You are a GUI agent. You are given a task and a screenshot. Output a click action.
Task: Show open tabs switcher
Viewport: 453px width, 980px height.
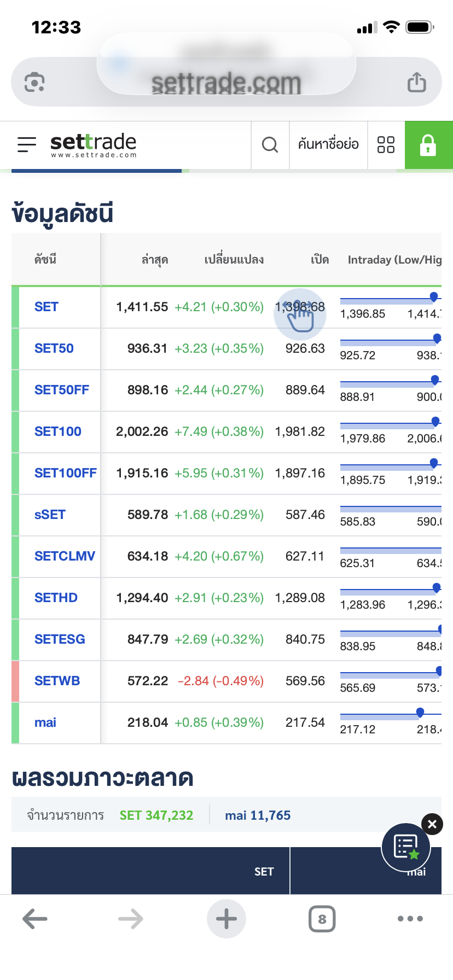click(x=322, y=919)
